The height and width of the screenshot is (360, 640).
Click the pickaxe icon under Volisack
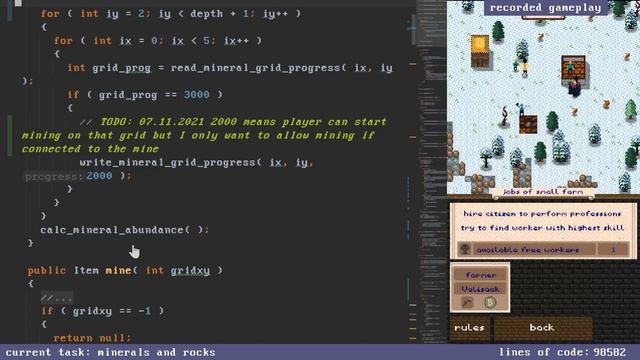[x=467, y=302]
